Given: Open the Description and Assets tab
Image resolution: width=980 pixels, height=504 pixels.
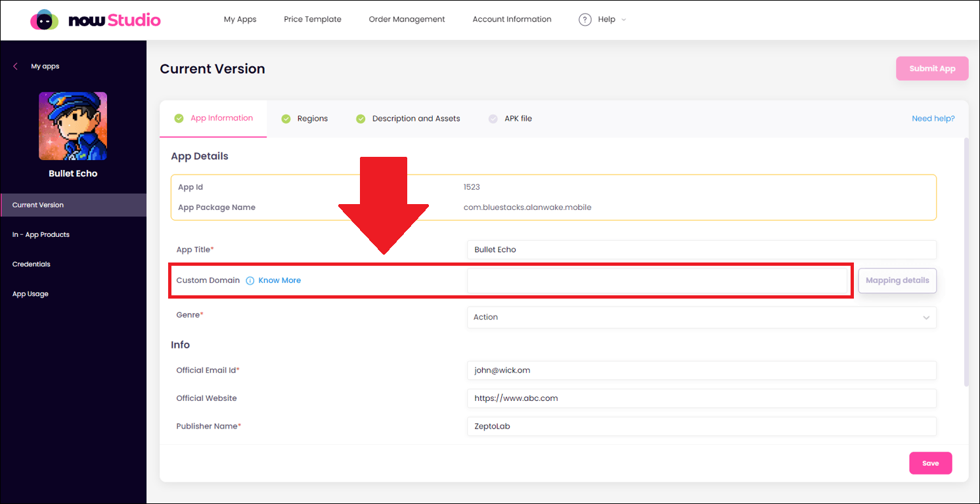Looking at the screenshot, I should point(409,119).
